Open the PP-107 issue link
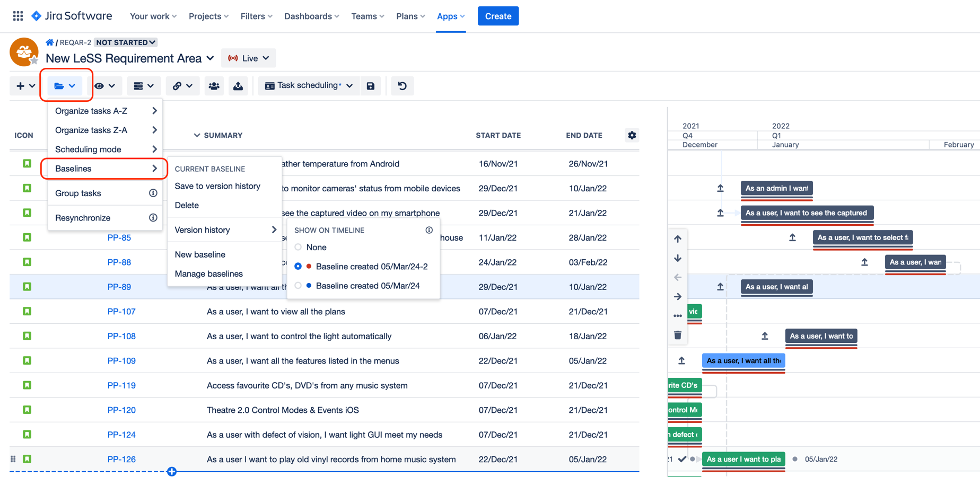The height and width of the screenshot is (477, 980). 121,311
